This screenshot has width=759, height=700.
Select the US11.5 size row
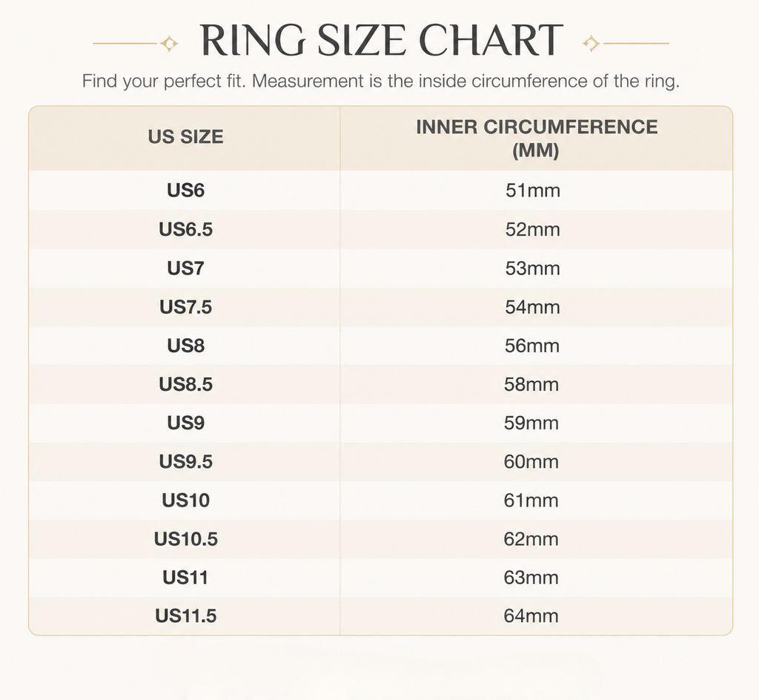tap(380, 615)
